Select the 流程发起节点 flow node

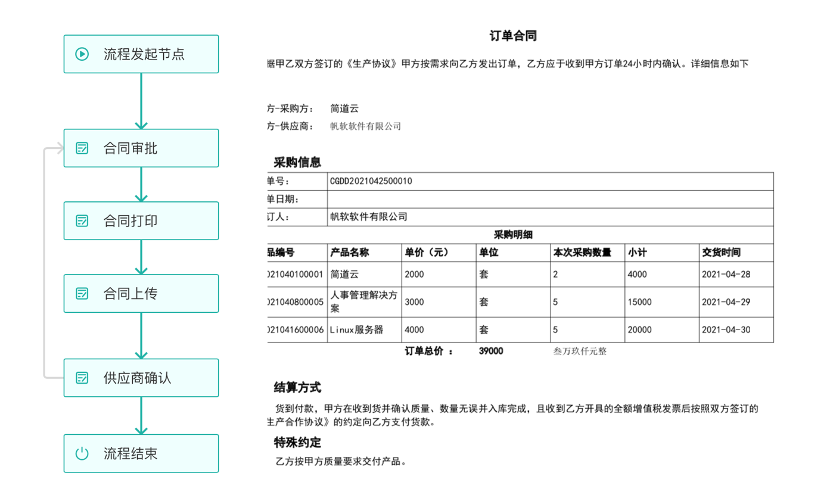(x=141, y=54)
